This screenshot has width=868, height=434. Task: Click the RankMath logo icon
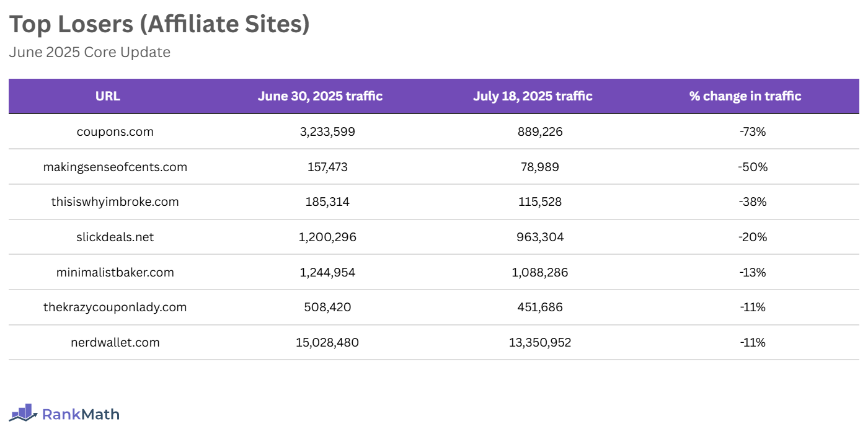pyautogui.click(x=24, y=412)
